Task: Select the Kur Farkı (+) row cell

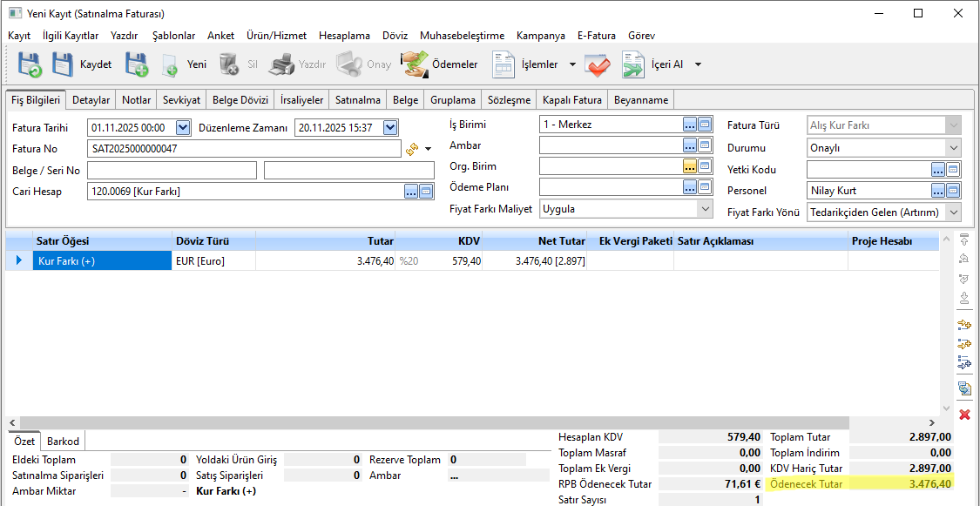Action: 103,260
